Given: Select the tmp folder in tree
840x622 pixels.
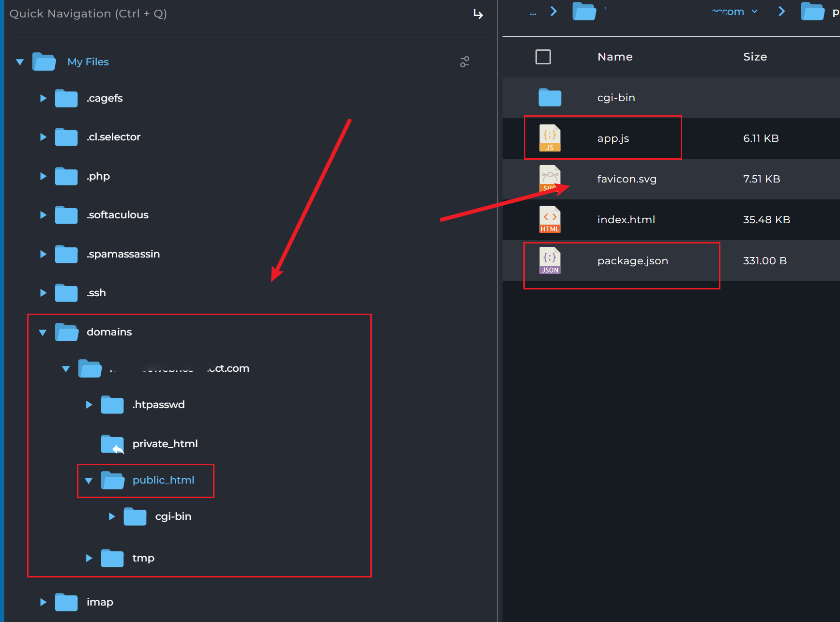Looking at the screenshot, I should pyautogui.click(x=143, y=558).
